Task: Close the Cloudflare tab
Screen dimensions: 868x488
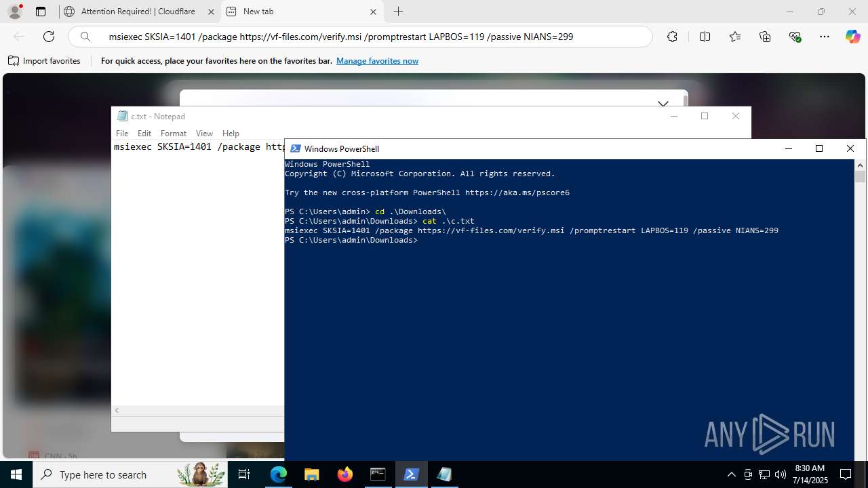Action: pos(211,12)
